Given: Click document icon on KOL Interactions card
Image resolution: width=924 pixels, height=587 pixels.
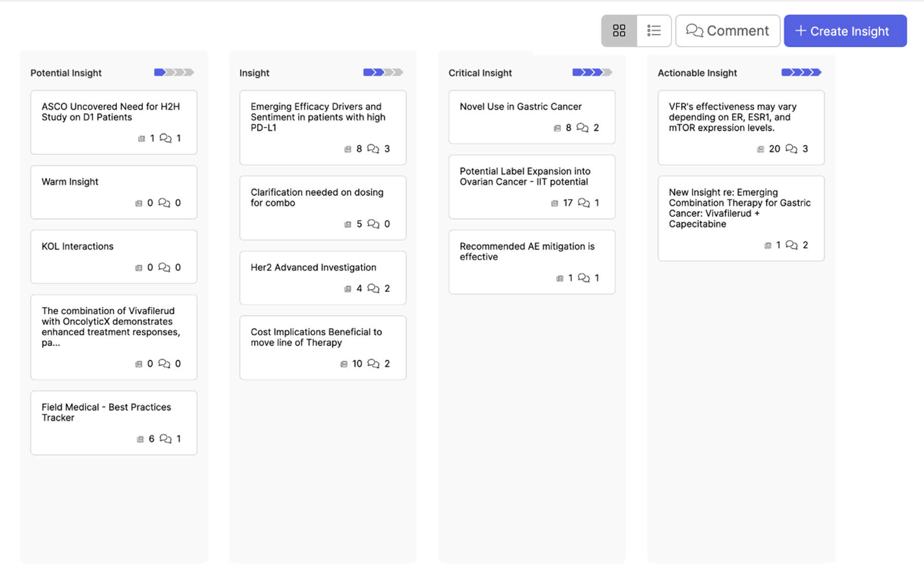Looking at the screenshot, I should 139,268.
